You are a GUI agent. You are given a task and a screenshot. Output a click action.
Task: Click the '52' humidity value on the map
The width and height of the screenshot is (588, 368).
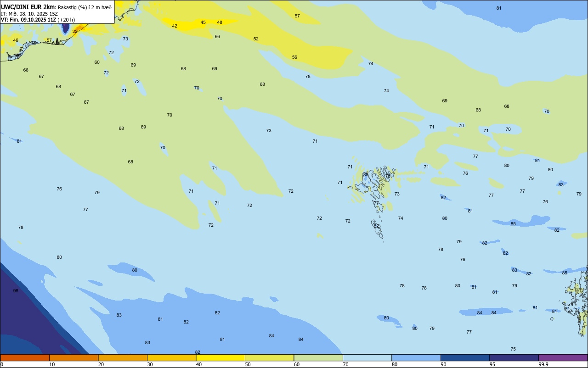256,39
